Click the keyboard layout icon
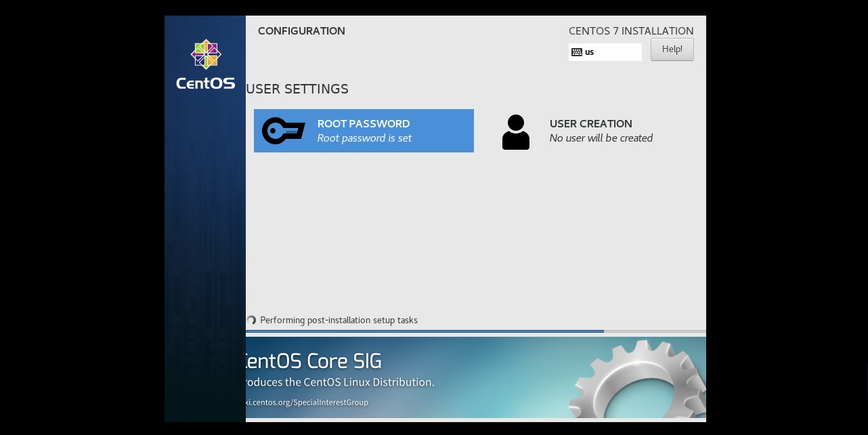Screen dimensions: 868x435 (x=577, y=52)
